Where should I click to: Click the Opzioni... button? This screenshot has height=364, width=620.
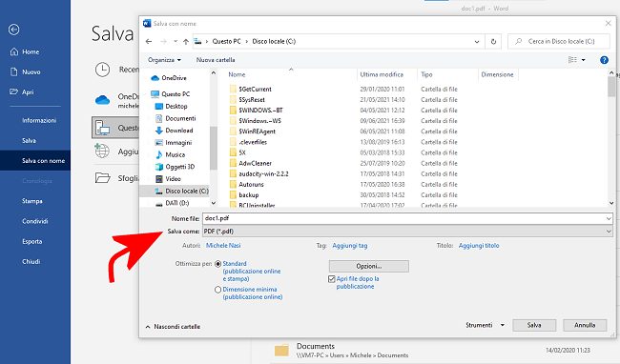369,266
